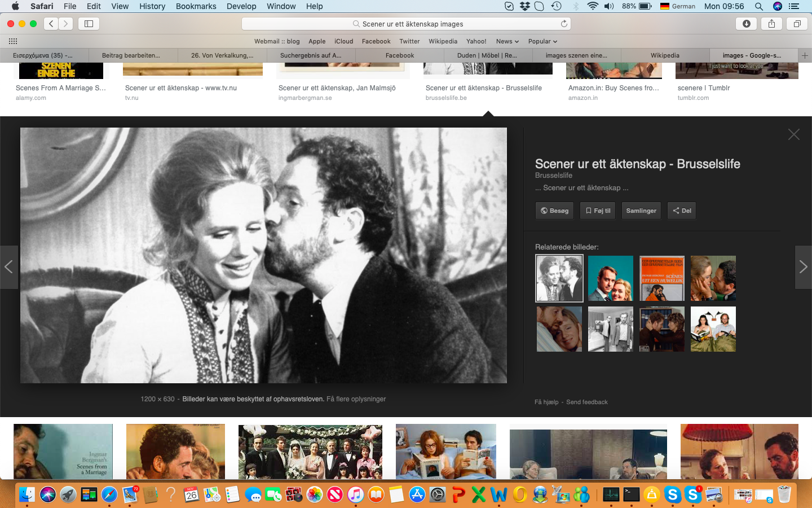Image resolution: width=812 pixels, height=508 pixels.
Task: Go forward with Safari's forward arrow
Action: pos(66,24)
